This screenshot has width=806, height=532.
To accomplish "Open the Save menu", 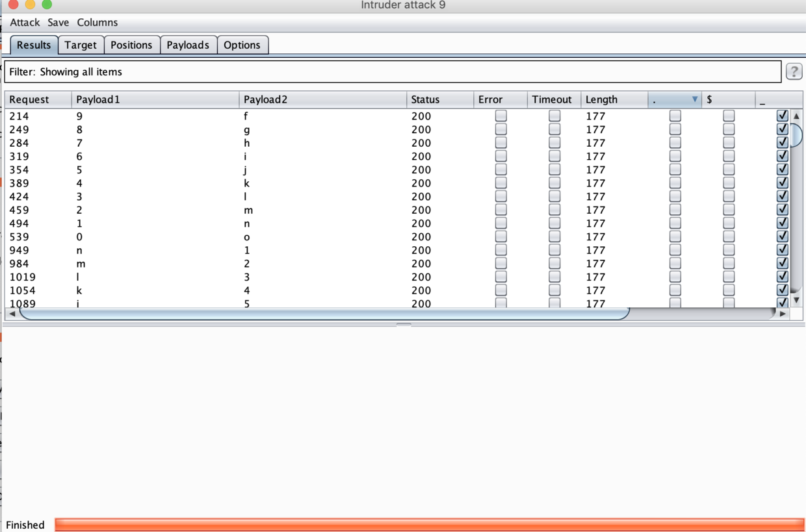I will click(x=58, y=22).
